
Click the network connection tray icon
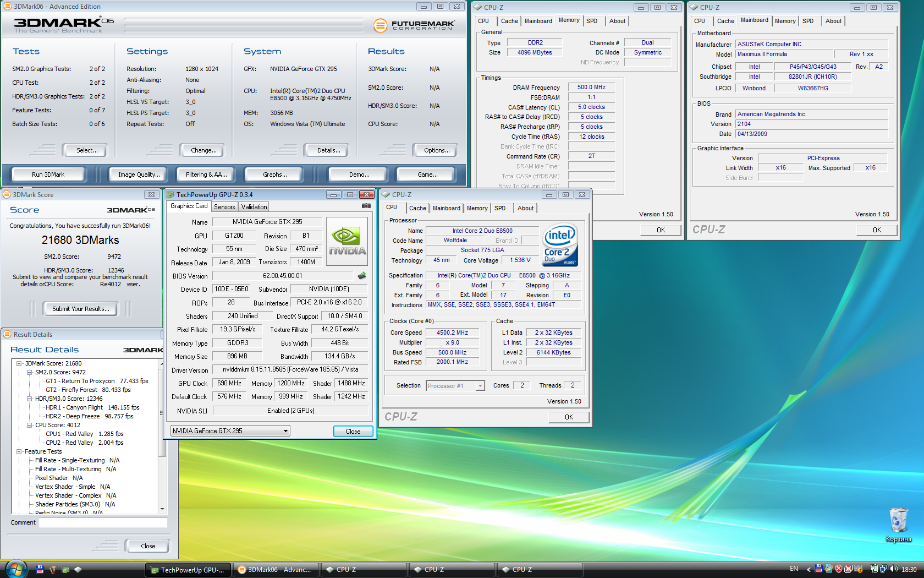[x=883, y=569]
